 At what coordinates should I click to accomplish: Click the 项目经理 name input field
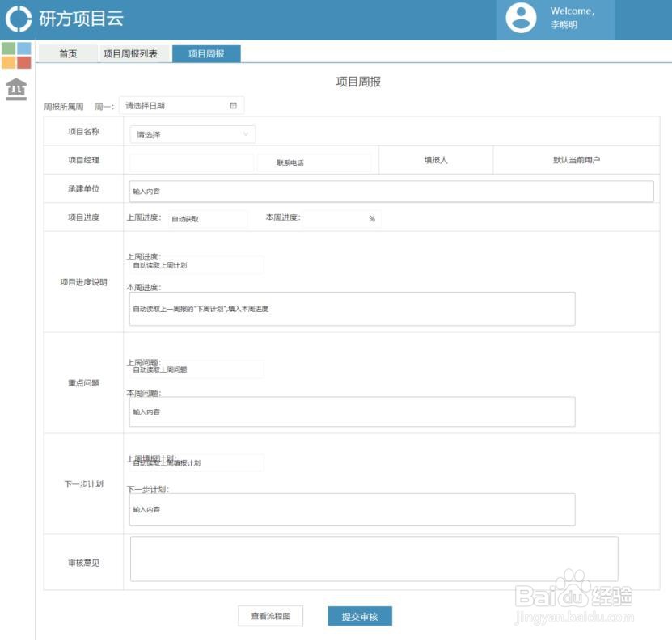191,162
